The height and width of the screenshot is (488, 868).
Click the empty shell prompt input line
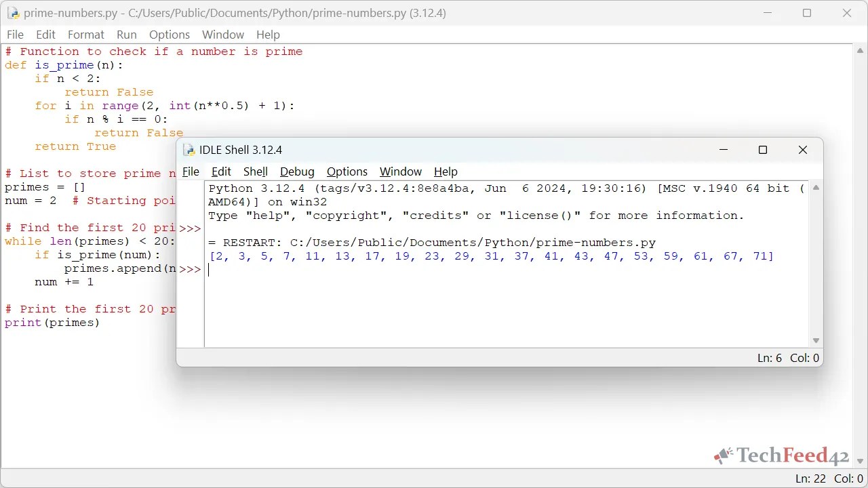(507, 270)
